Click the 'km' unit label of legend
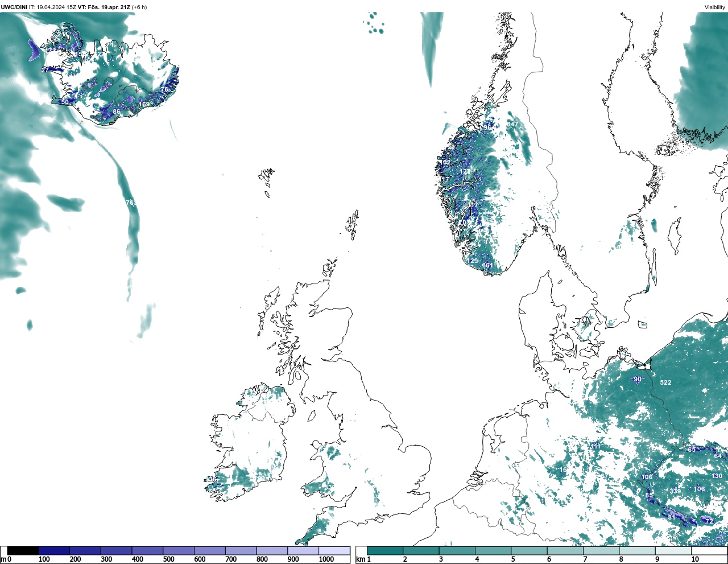 359,559
